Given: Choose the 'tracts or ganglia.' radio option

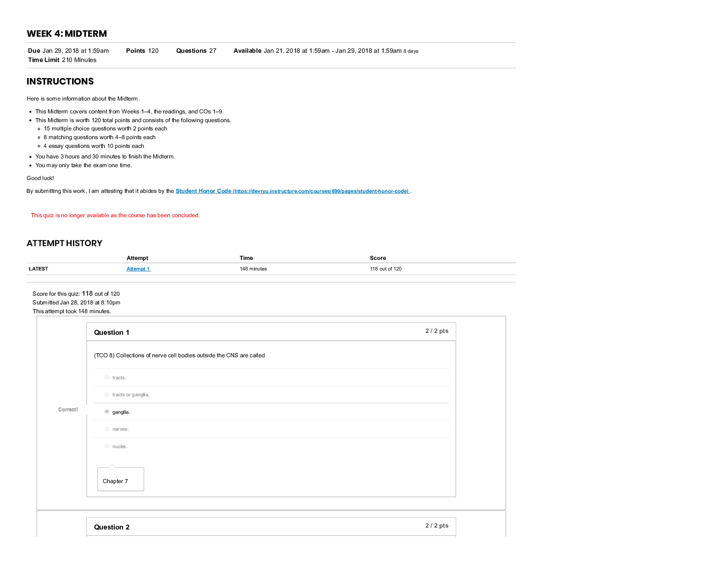Looking at the screenshot, I should [x=107, y=394].
